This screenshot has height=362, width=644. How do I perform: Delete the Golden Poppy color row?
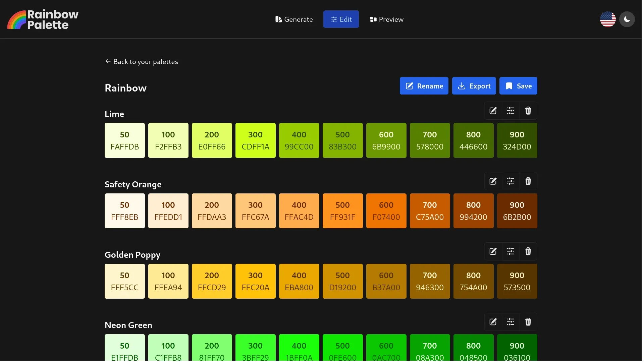(528, 252)
